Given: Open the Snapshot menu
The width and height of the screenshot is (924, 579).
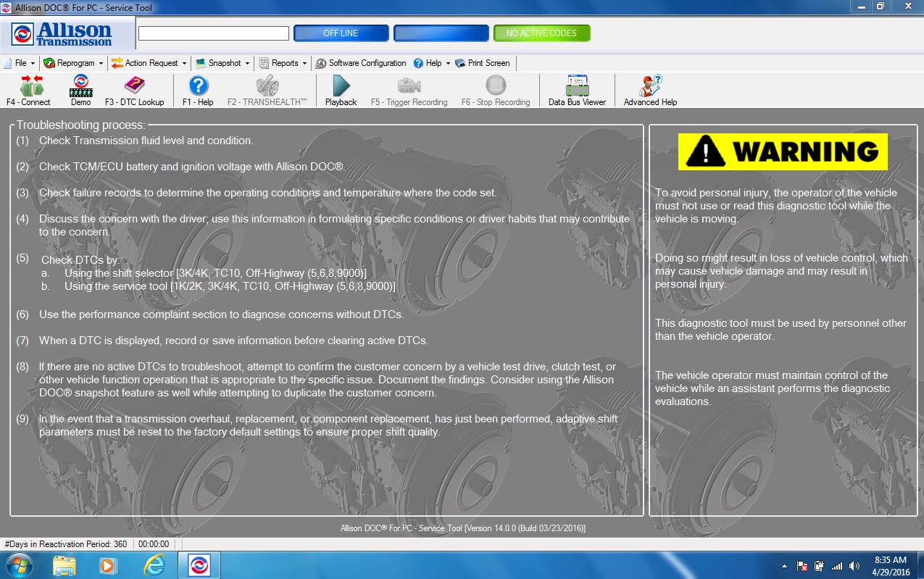Looking at the screenshot, I should click(x=223, y=63).
